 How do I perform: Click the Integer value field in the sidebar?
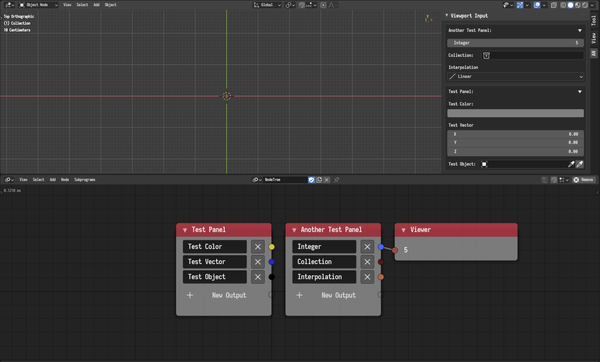pyautogui.click(x=515, y=43)
